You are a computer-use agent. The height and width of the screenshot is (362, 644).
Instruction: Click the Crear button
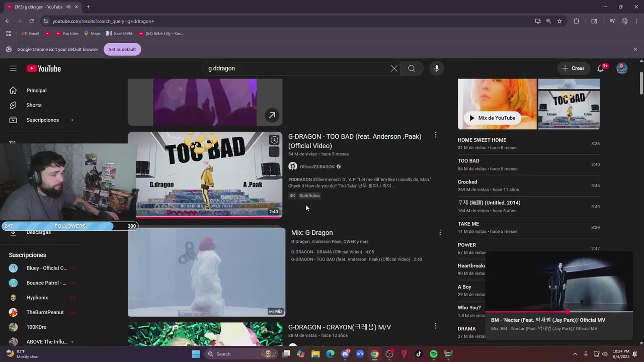tap(573, 68)
